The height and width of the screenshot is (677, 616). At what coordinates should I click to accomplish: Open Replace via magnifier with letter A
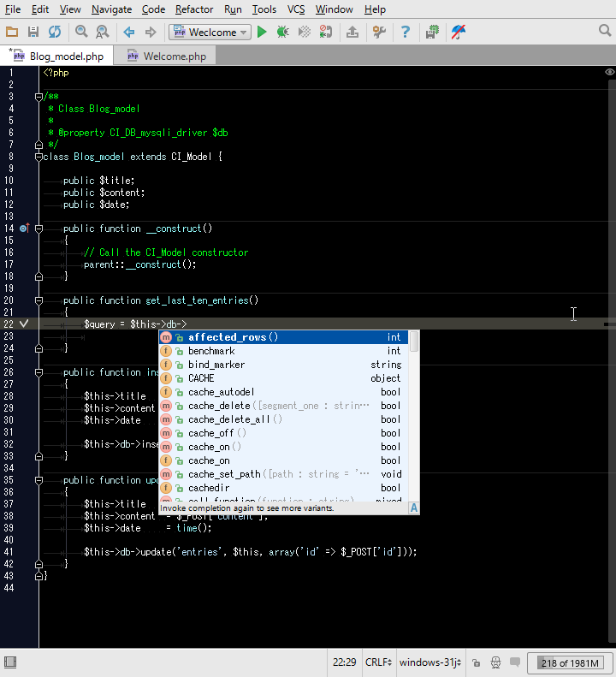103,32
